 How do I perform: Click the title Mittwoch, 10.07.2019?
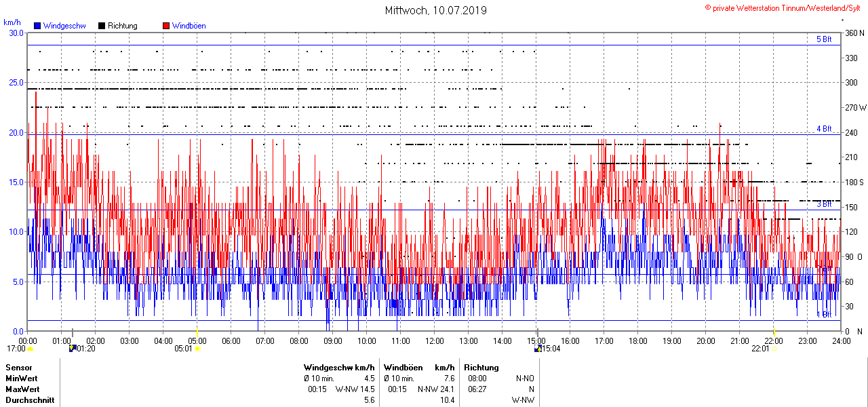435,10
